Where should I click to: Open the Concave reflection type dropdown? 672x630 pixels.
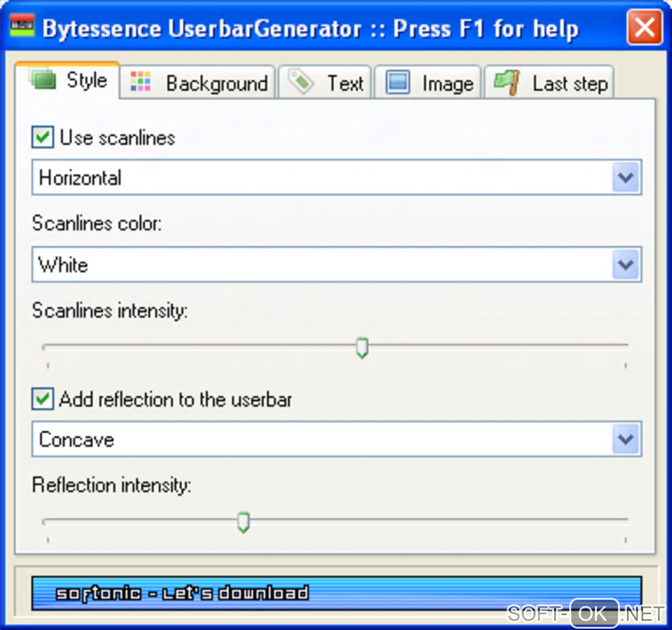625,440
